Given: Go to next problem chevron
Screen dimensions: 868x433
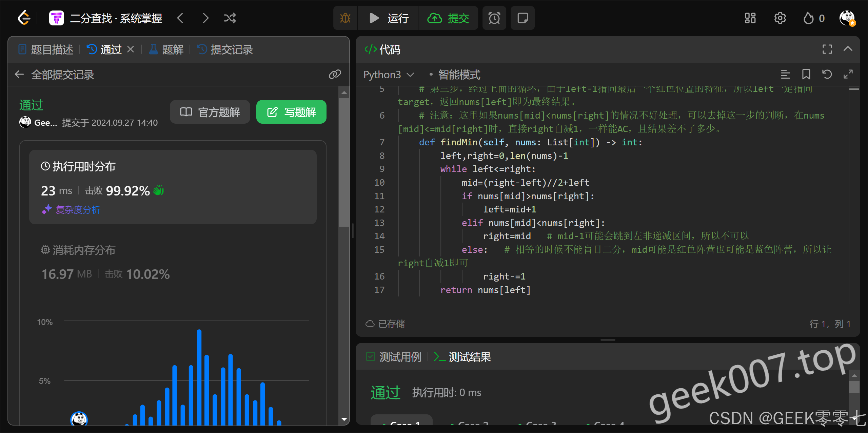Looking at the screenshot, I should coord(205,18).
